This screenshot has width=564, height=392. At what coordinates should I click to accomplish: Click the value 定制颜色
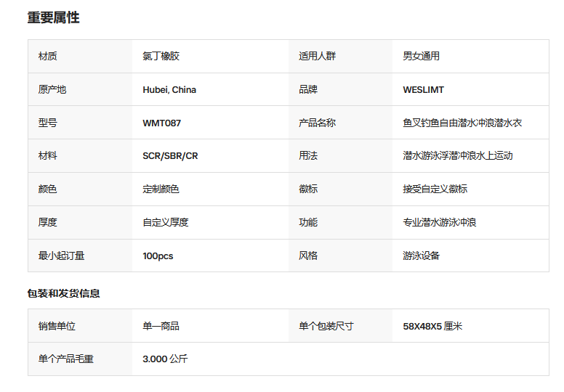coord(161,189)
